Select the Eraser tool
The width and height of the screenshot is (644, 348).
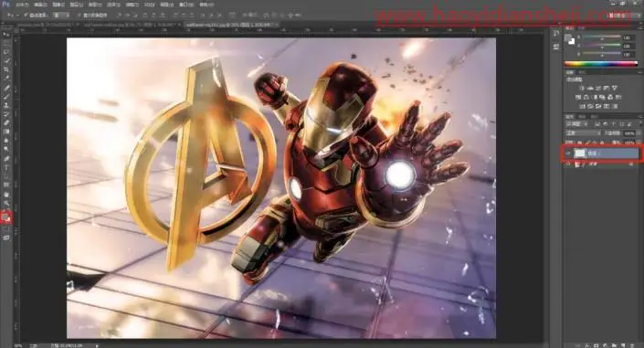tap(6, 122)
